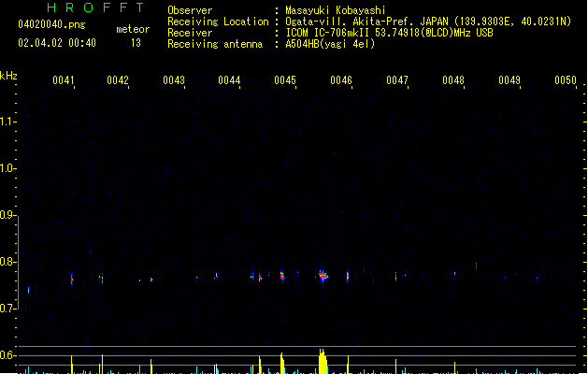The image size is (588, 374).
Task: Click the yellow intensity peak under 0041
Action: tap(72, 365)
